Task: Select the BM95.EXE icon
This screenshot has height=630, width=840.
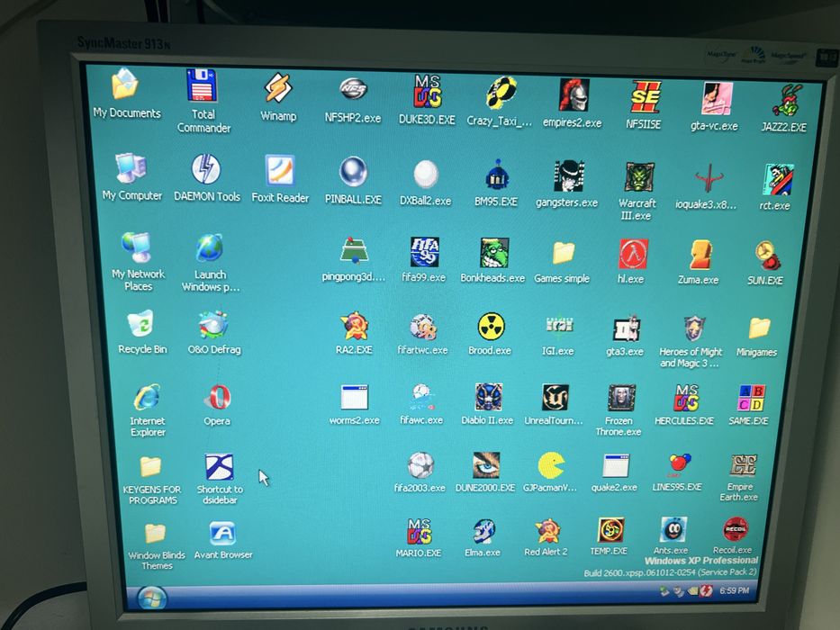Action: (498, 175)
